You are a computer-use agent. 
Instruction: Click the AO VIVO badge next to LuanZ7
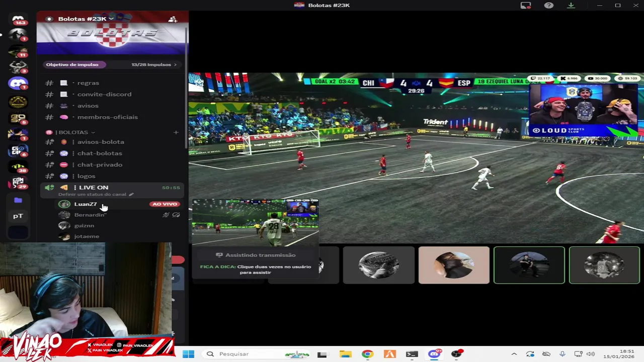pos(165,204)
